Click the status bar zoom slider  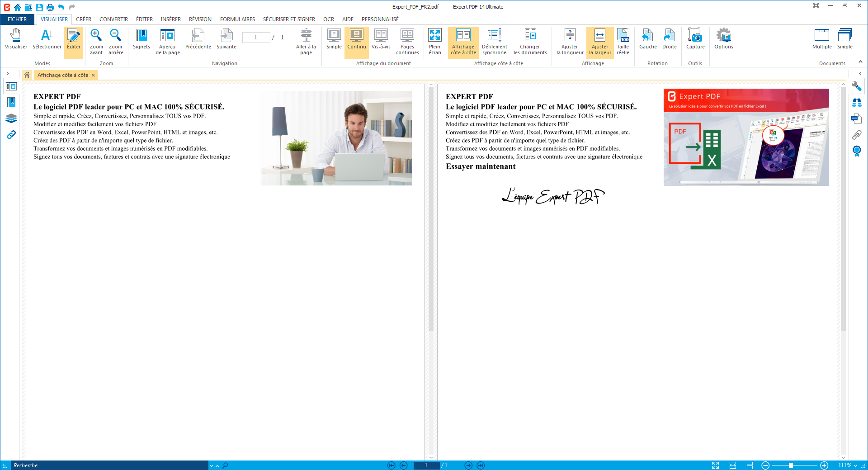[x=795, y=465]
